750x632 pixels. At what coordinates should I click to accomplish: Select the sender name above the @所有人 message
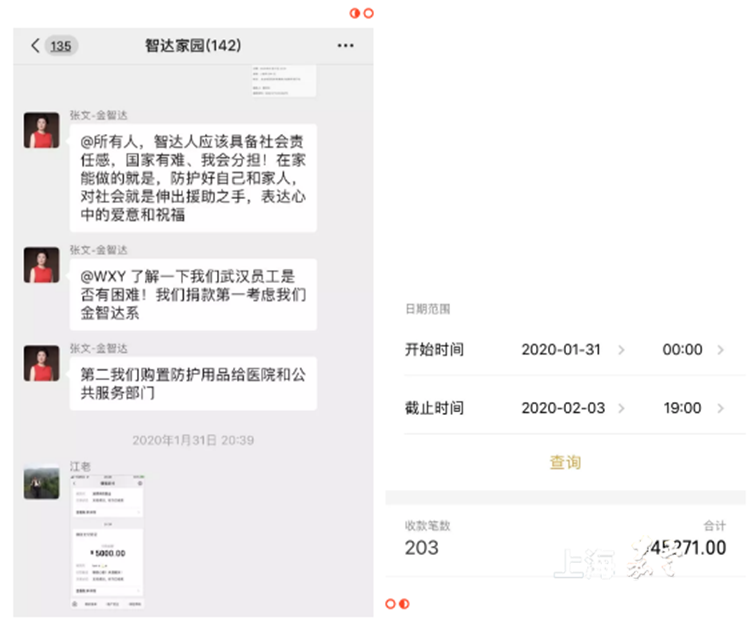pos(99,115)
